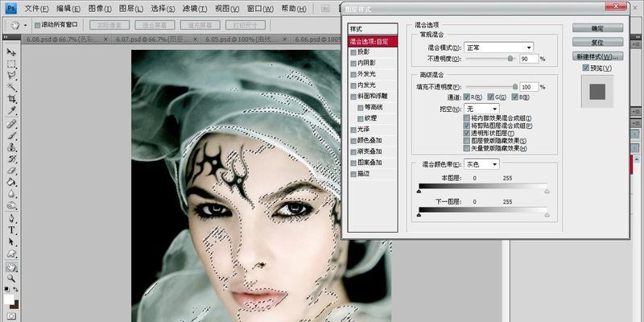
Task: Click the 填充屏幕 fill screen button
Action: click(200, 25)
